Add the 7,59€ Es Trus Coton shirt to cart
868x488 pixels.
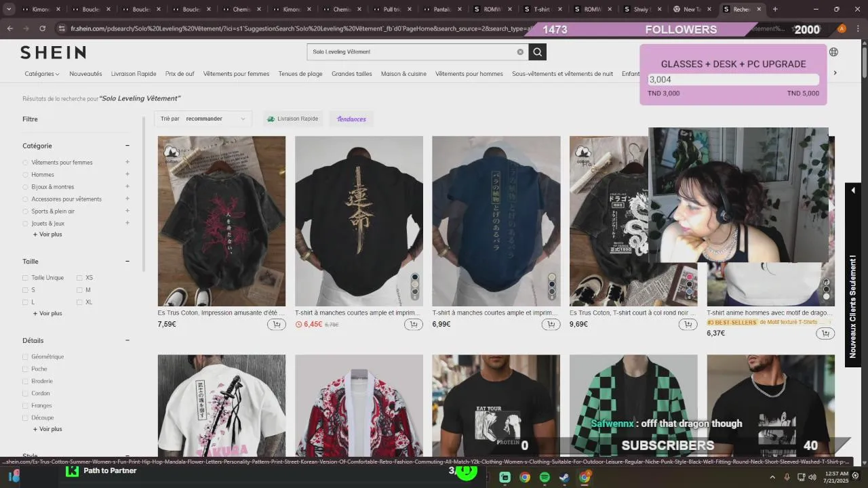tap(277, 325)
